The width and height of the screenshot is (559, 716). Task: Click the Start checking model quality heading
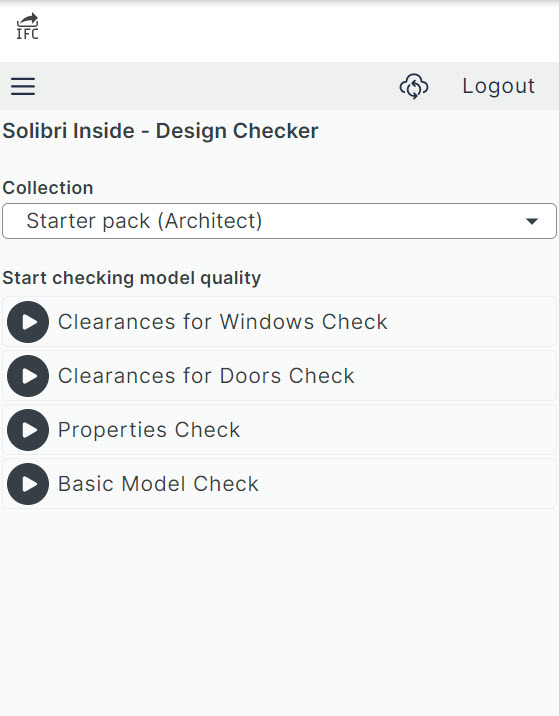[132, 278]
